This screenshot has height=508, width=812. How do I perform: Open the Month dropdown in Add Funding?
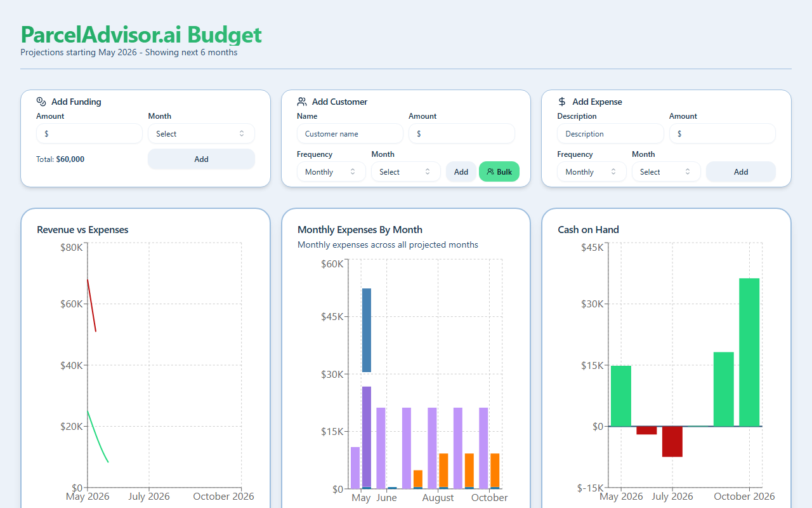click(x=201, y=134)
